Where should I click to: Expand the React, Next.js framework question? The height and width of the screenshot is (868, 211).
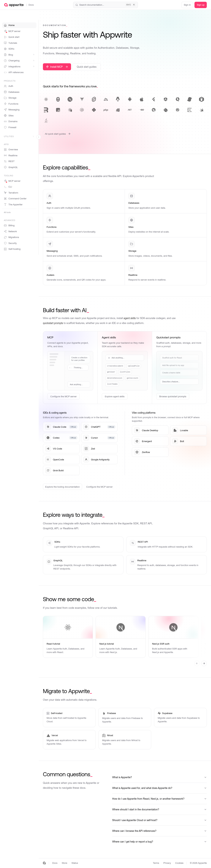point(159,799)
